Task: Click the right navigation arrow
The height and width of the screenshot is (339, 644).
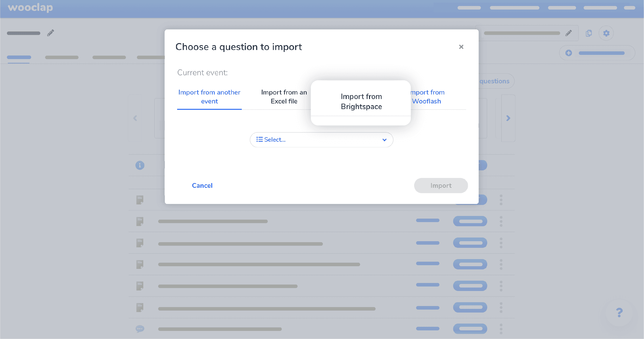Action: pos(508,118)
